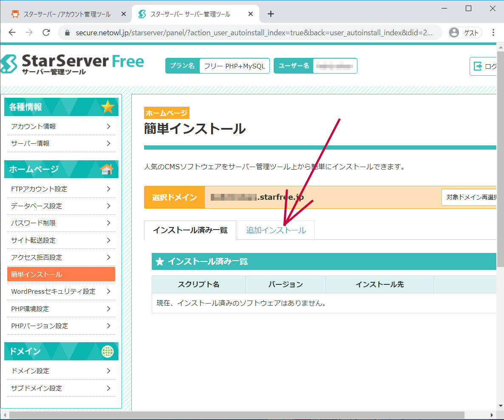
Task: Open FTPアカウント設定 menu item
Action: tap(61, 189)
